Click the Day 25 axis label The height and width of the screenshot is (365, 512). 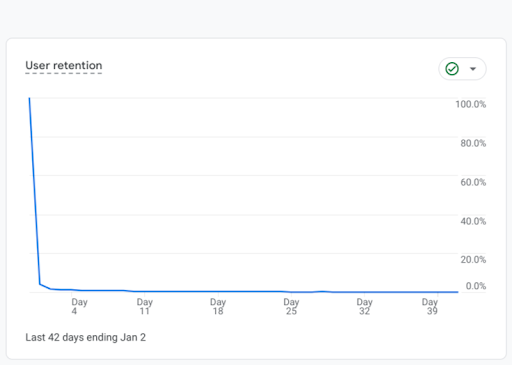291,306
